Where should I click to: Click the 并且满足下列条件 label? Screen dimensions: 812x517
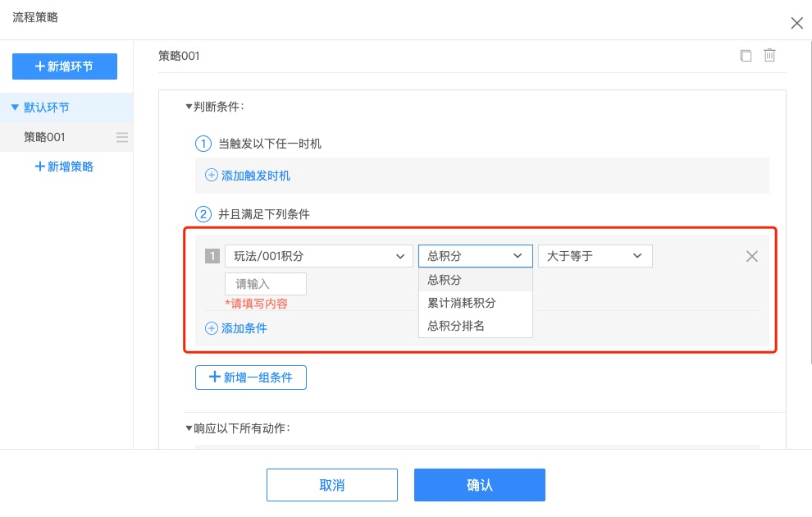[x=264, y=214]
